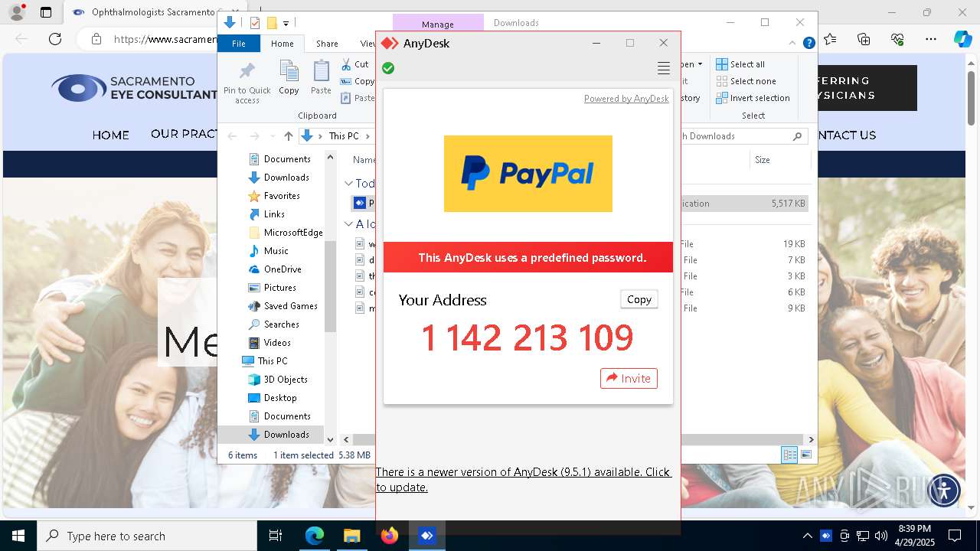
Task: Open HOME on the Sacramento Eye website
Action: [x=111, y=135]
